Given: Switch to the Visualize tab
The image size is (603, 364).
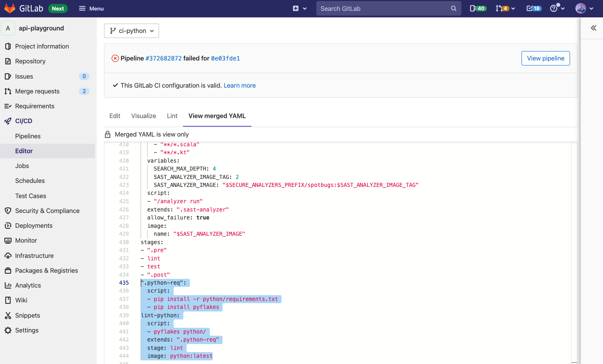Looking at the screenshot, I should click(144, 116).
